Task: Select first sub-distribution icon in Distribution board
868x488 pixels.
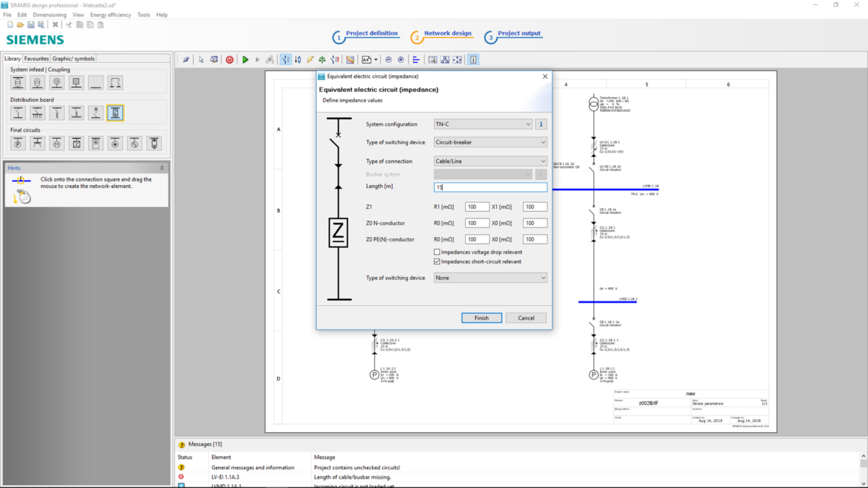Action: pos(18,113)
